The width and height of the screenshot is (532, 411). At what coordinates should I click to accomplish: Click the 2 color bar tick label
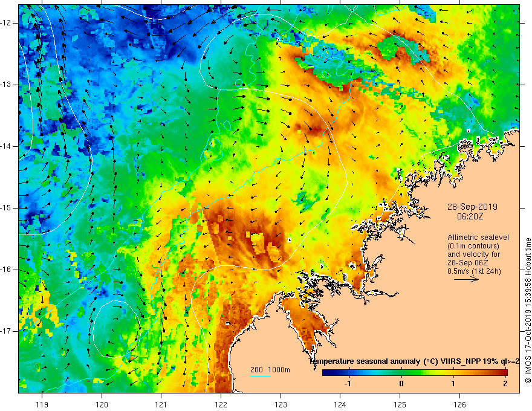pyautogui.click(x=505, y=384)
